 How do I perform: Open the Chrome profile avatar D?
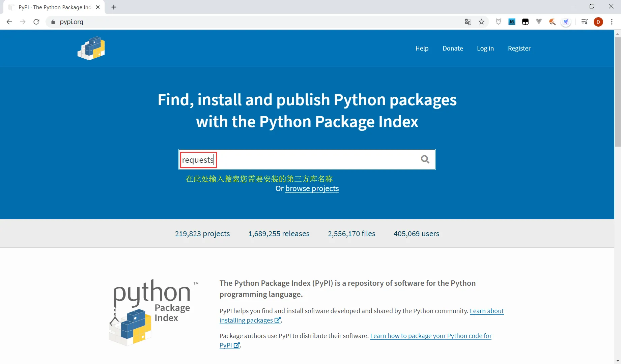pyautogui.click(x=598, y=22)
